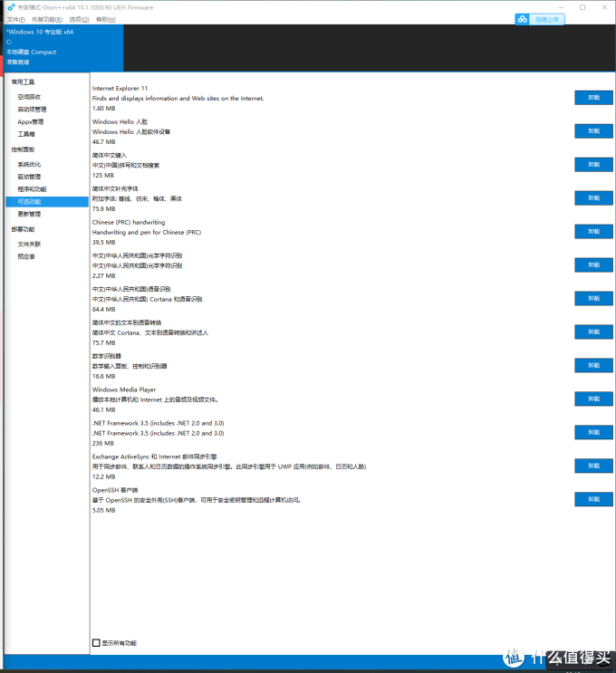Viewport: 616px width, 673px height.
Task: Click 卸载 for 中文光学字符识别
Action: [x=593, y=264]
